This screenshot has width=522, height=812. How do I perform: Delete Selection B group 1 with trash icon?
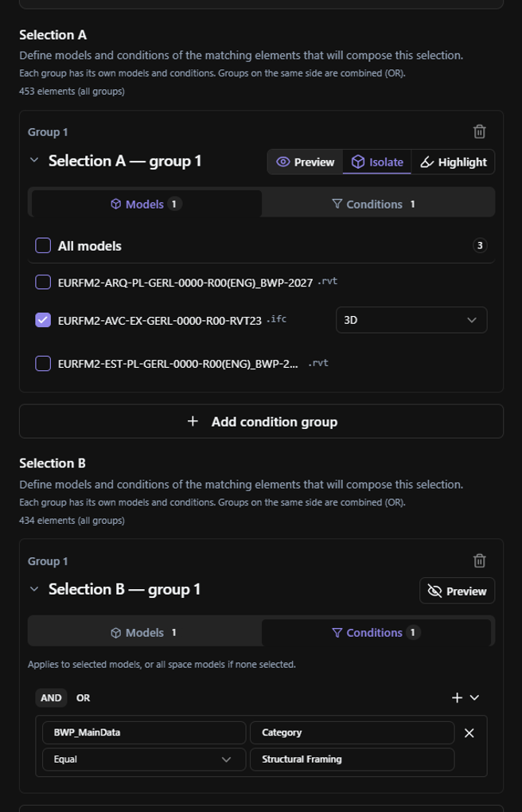[x=480, y=560]
